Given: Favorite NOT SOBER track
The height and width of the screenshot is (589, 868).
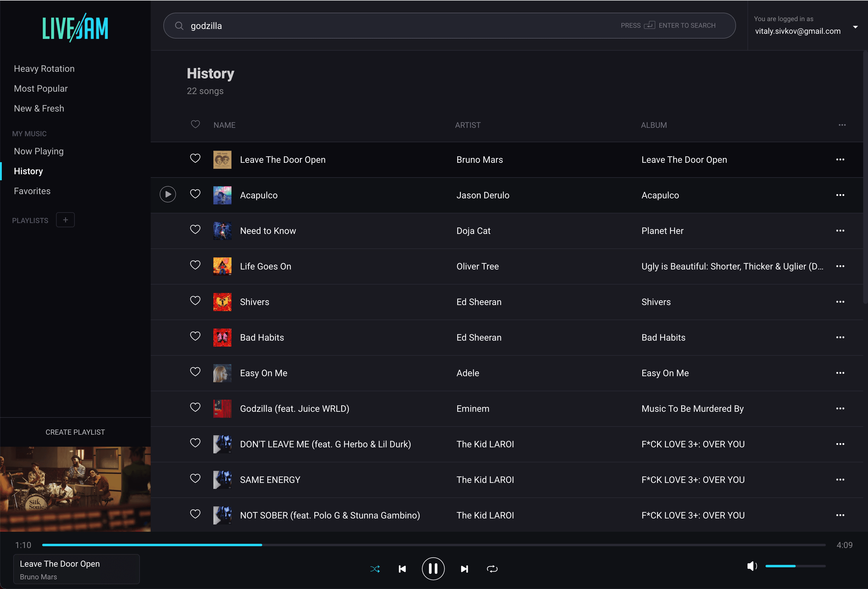Looking at the screenshot, I should [195, 514].
